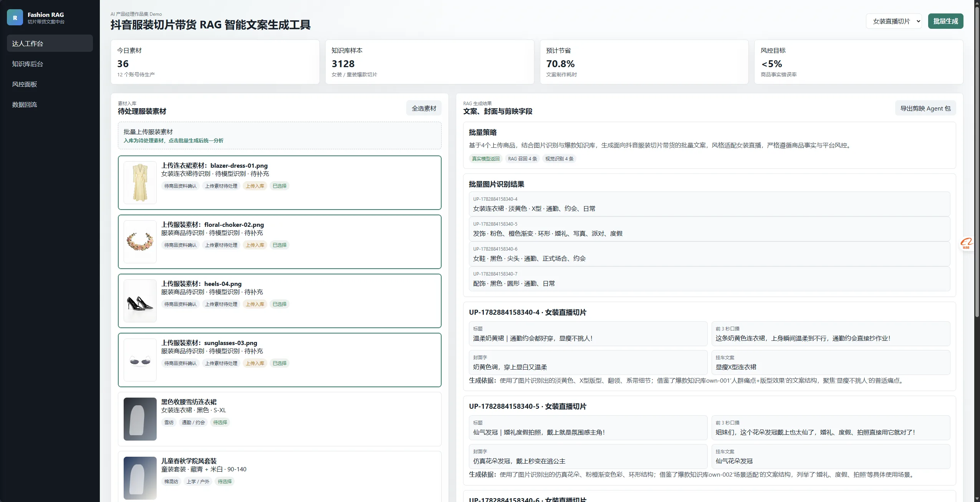Click the 风控目标 <5% stat card
The width and height of the screenshot is (980, 502).
(x=859, y=62)
